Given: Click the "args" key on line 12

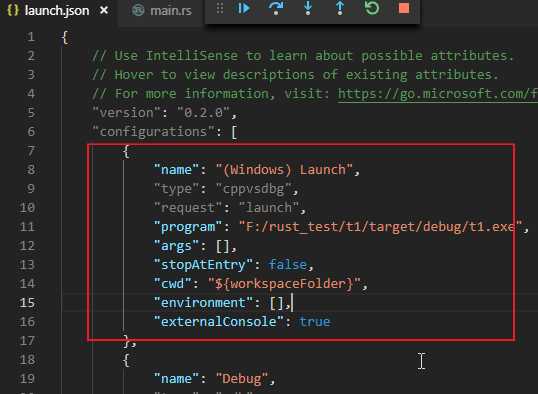Looking at the screenshot, I should pos(176,246).
